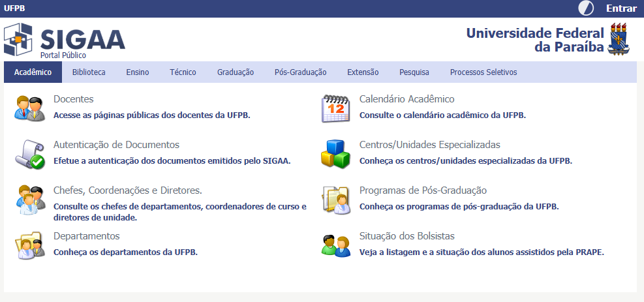Click the Centros/Unidades colored cubes icon

[335, 154]
